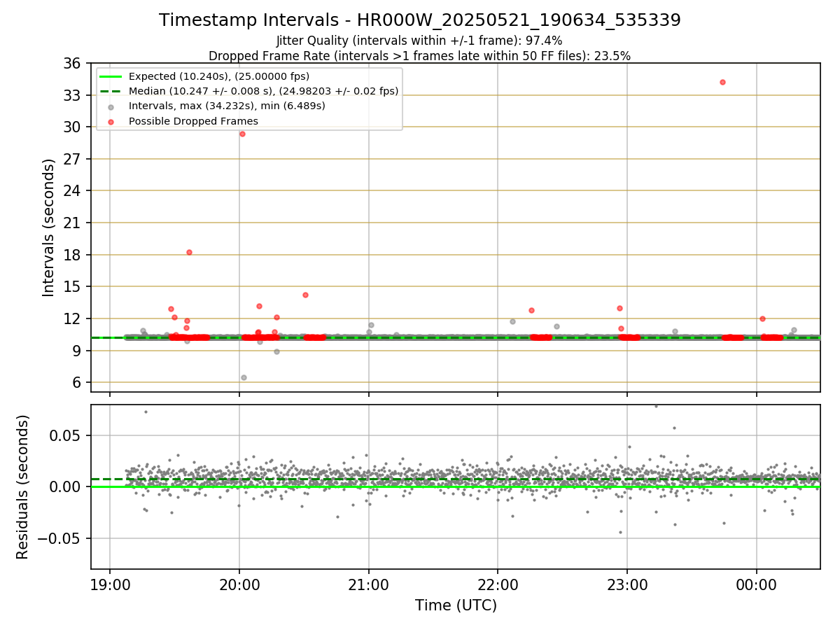840x630 pixels.
Task: Click the dashed Median line sample in legend
Action: coord(112,91)
